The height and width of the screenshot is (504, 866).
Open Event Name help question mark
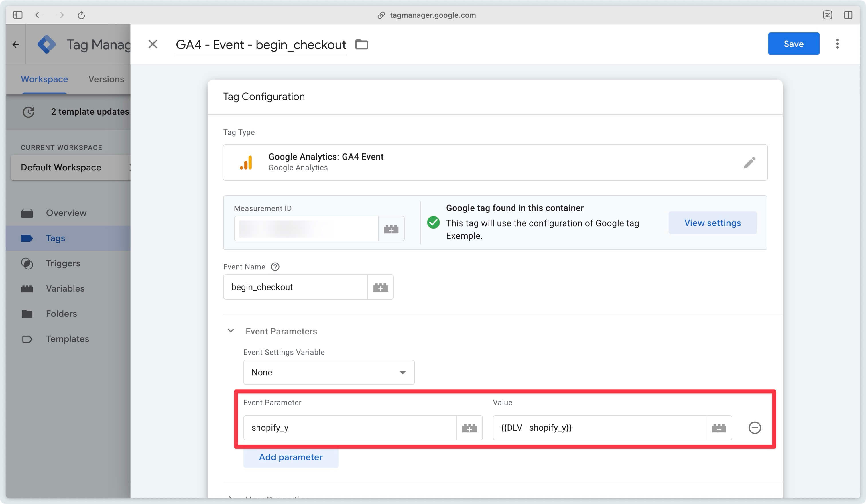[275, 267]
